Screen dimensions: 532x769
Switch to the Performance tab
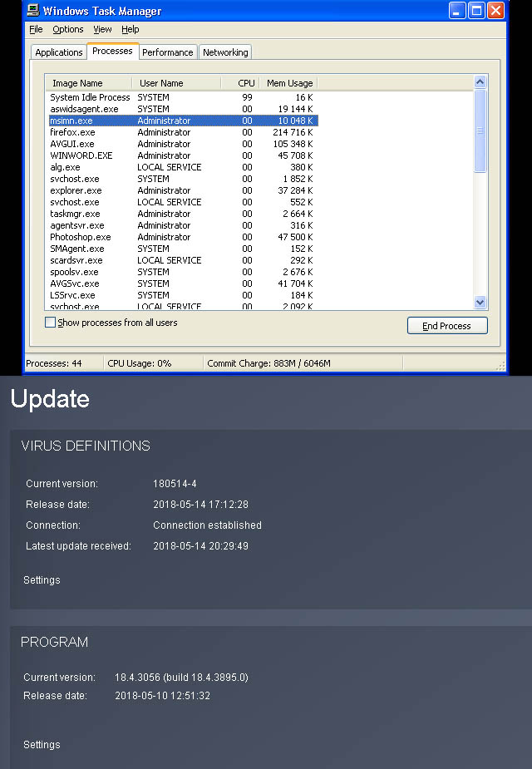167,52
